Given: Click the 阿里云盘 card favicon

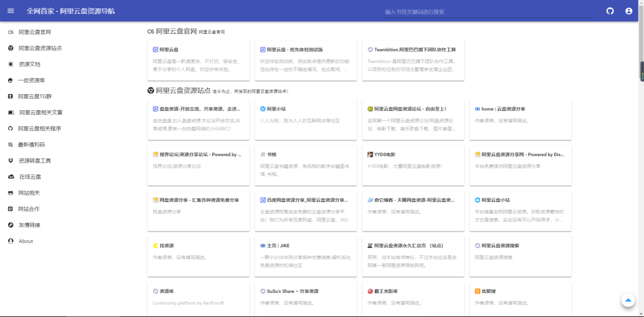Looking at the screenshot, I should 156,49.
